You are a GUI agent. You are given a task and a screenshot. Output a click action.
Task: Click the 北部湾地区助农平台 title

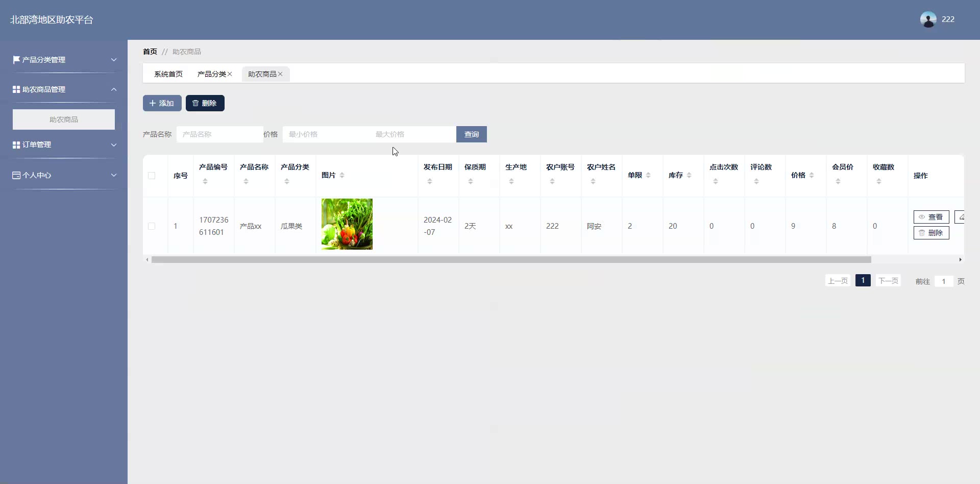click(x=52, y=20)
